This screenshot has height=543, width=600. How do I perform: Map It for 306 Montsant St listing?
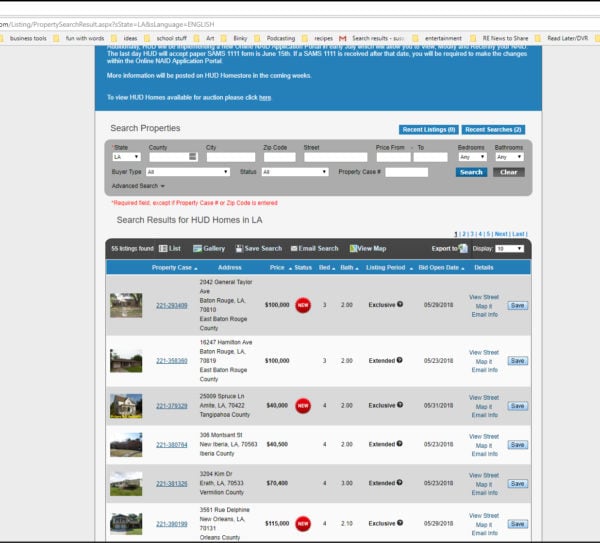point(484,445)
